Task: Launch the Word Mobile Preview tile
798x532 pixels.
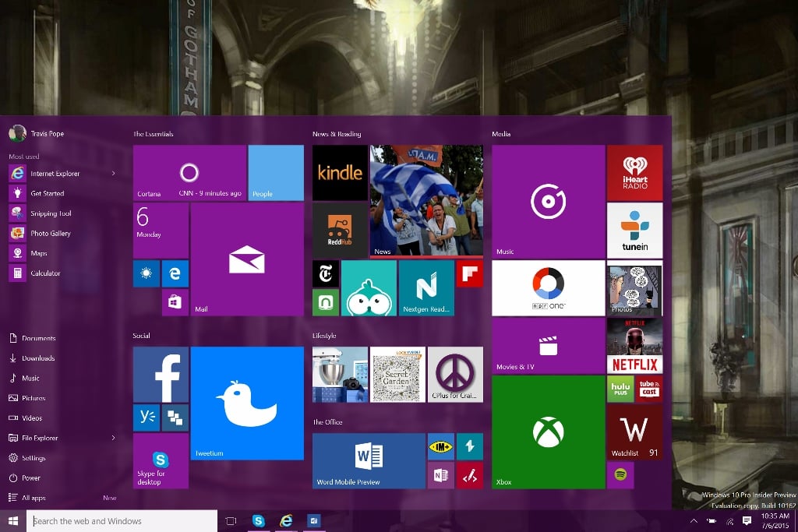Action: point(369,461)
